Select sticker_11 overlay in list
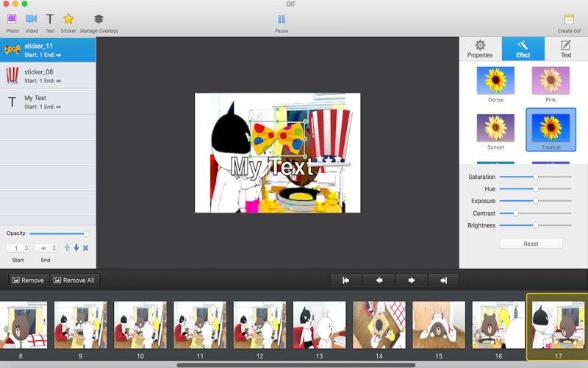Viewport: 588px width, 368px height. click(x=48, y=49)
